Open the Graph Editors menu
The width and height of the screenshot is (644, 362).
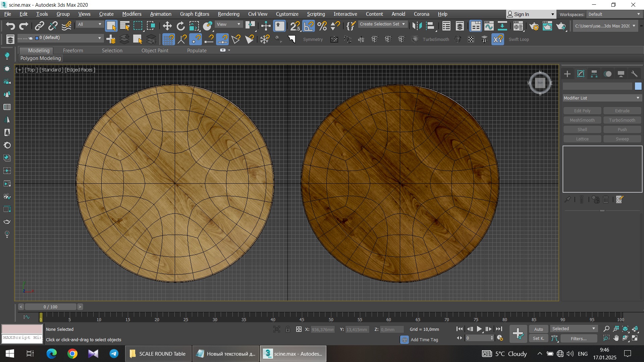click(x=195, y=14)
